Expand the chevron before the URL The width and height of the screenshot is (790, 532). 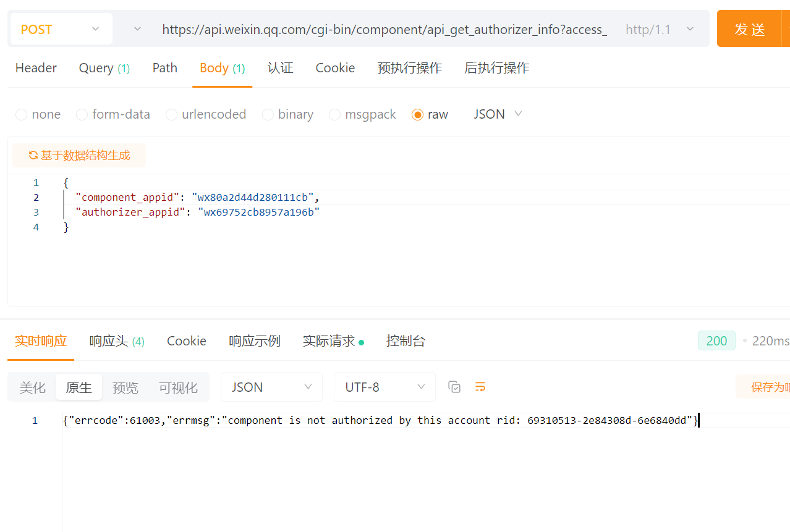[137, 29]
